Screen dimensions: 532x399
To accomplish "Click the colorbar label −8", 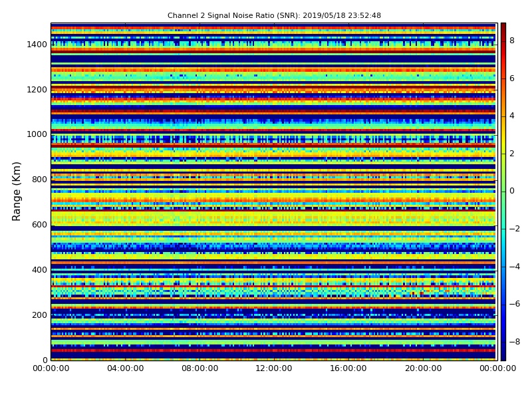I will 515,342.
